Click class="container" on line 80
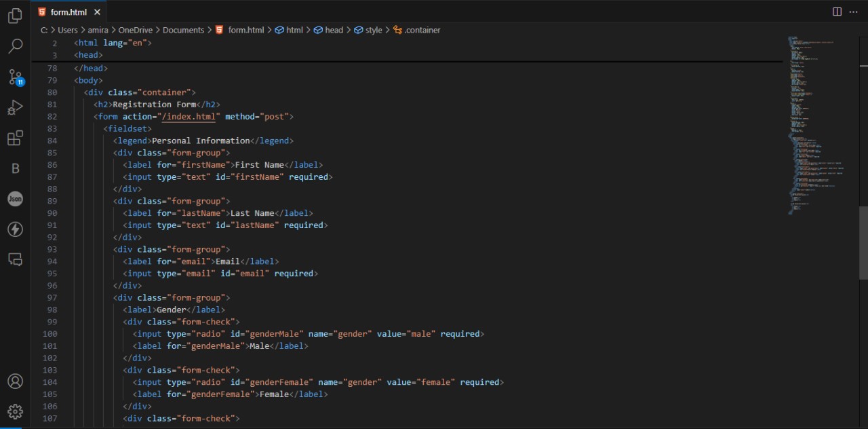Viewport: 868px width, 429px height. pos(149,92)
